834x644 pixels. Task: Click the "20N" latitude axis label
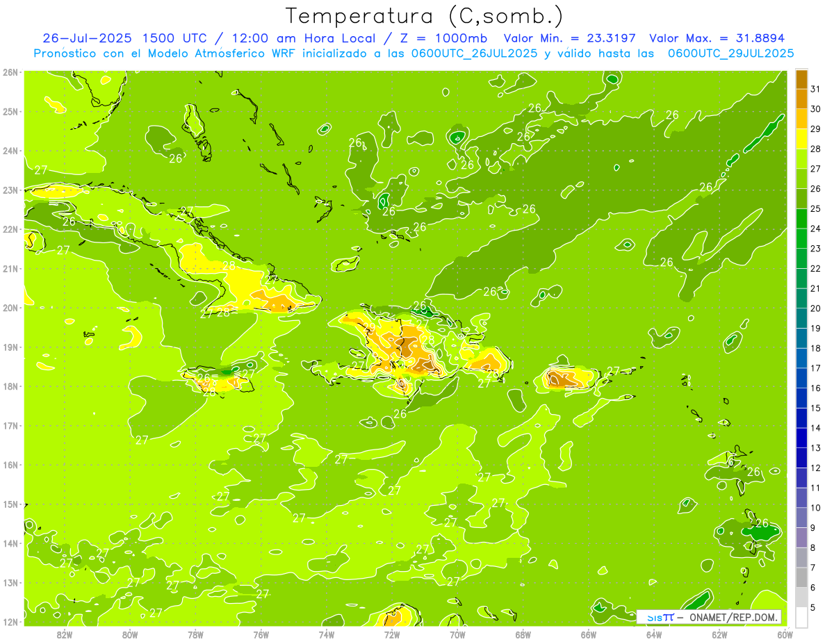(10, 308)
